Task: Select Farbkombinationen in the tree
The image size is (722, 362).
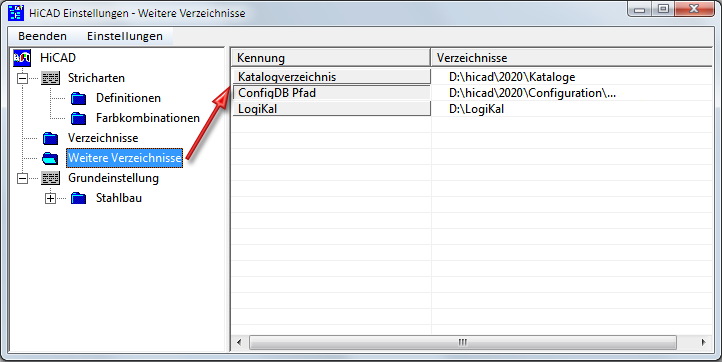Action: point(148,118)
